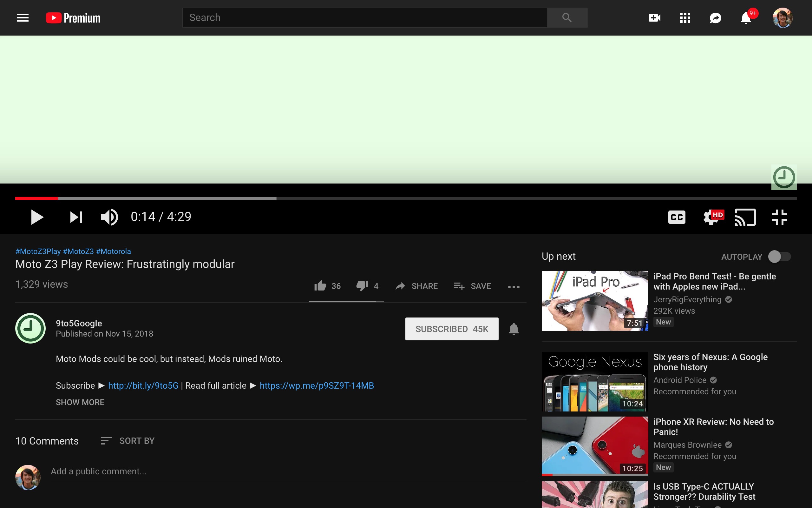Open the more actions ellipsis menu
This screenshot has height=508, width=812.
514,287
